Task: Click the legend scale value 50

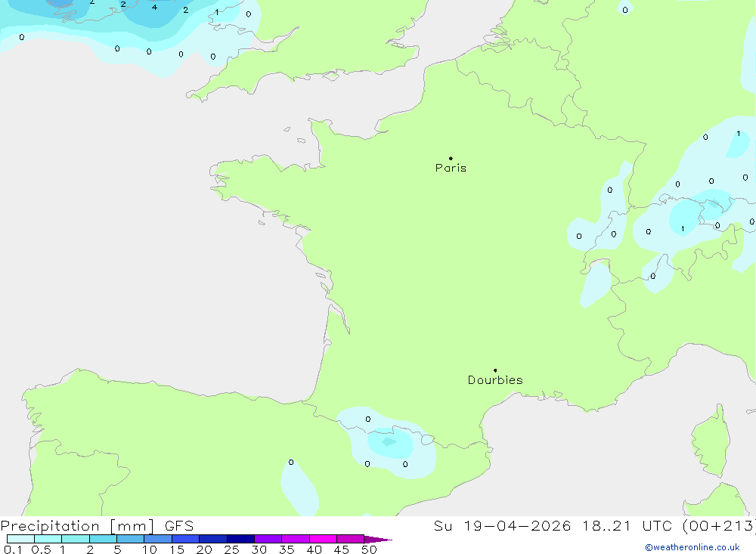Action: (x=369, y=549)
